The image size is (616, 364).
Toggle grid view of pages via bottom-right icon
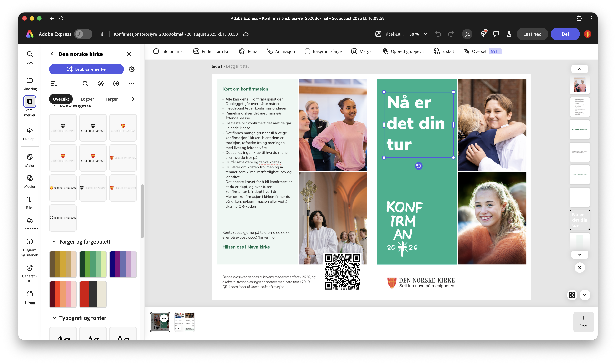click(x=572, y=295)
